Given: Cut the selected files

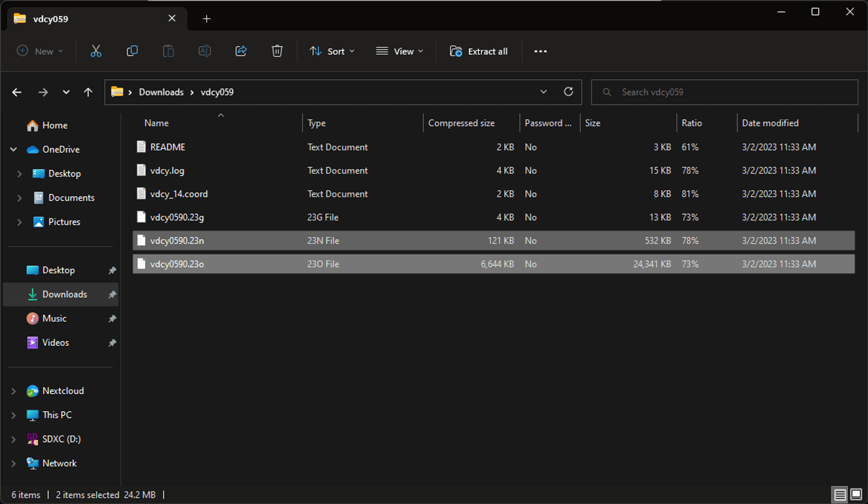Looking at the screenshot, I should click(x=96, y=51).
